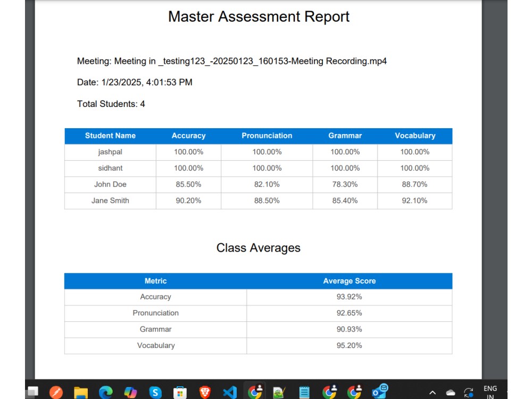532x399 pixels.
Task: Click the Grammar column header
Action: 345,136
